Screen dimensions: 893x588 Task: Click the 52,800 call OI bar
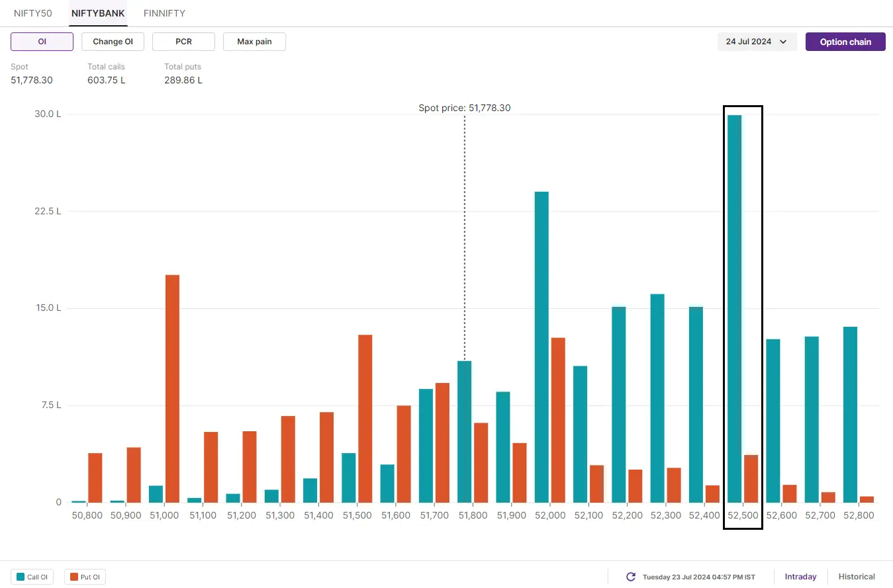coord(850,415)
